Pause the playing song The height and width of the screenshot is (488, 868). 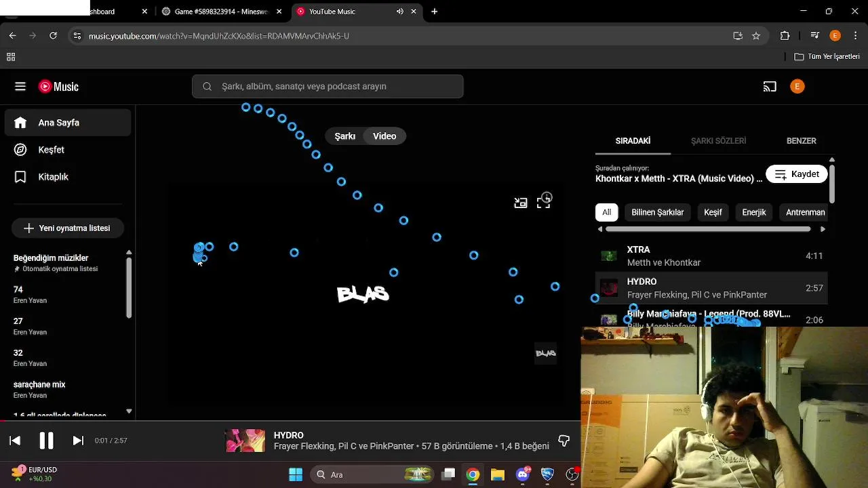point(46,441)
